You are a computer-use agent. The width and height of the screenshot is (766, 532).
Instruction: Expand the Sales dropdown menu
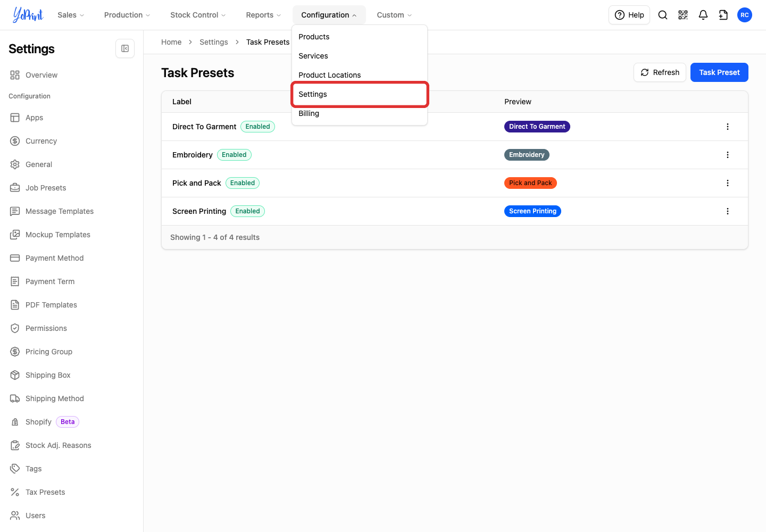tap(71, 15)
